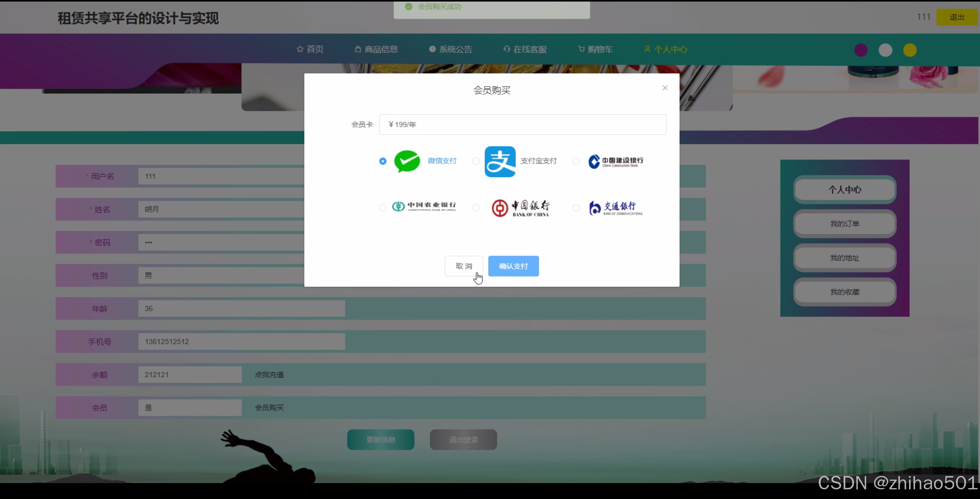Image resolution: width=980 pixels, height=499 pixels.
Task: Click the 退出登录 button
Action: click(463, 440)
